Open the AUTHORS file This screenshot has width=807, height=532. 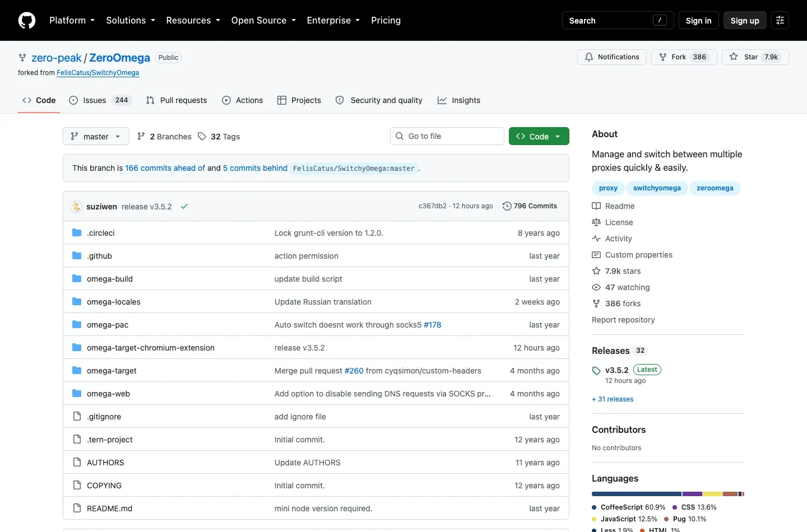(105, 463)
